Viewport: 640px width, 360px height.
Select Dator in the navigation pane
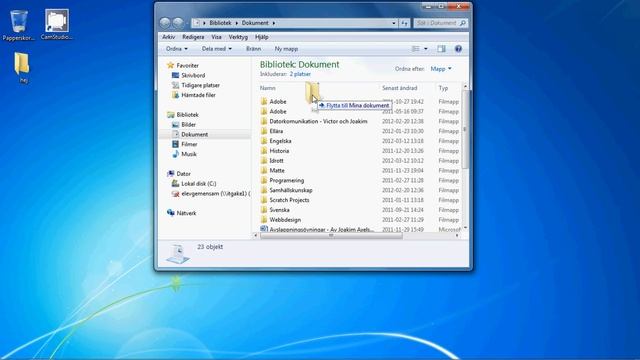click(183, 174)
